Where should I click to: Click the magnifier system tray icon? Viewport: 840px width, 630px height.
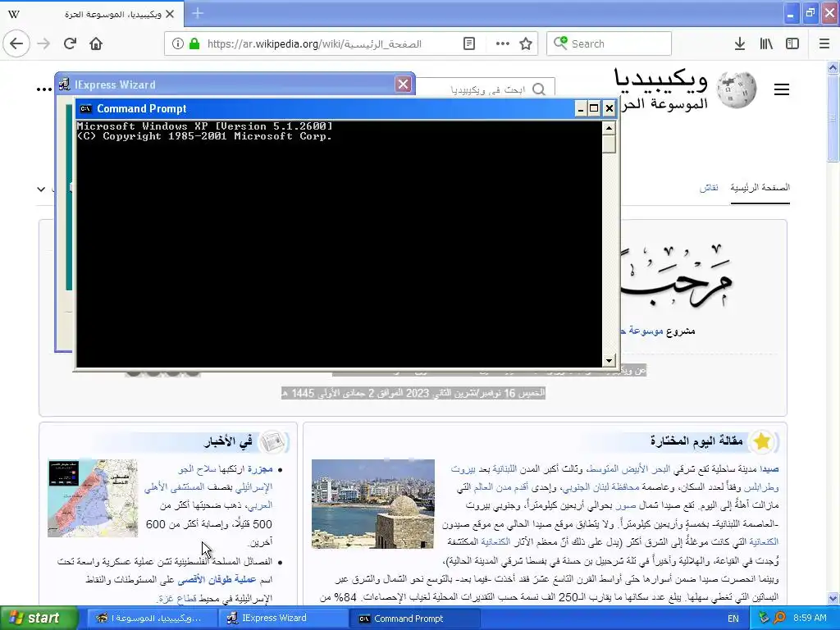779,619
